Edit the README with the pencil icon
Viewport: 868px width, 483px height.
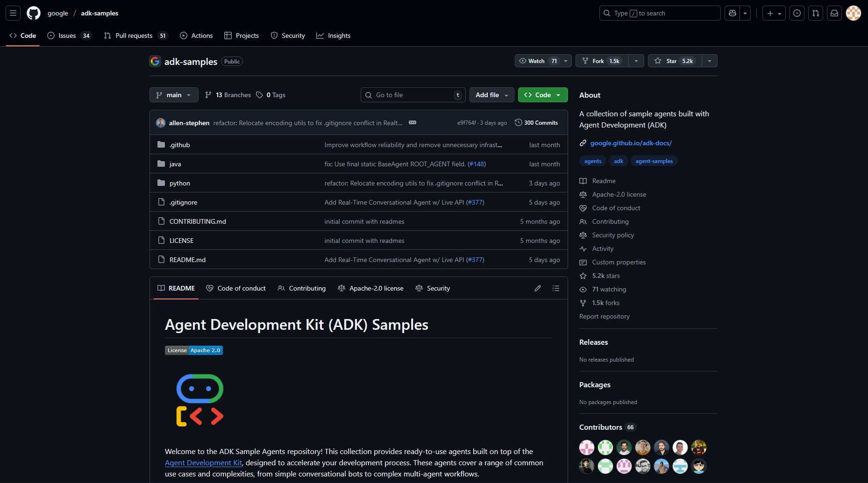point(537,288)
